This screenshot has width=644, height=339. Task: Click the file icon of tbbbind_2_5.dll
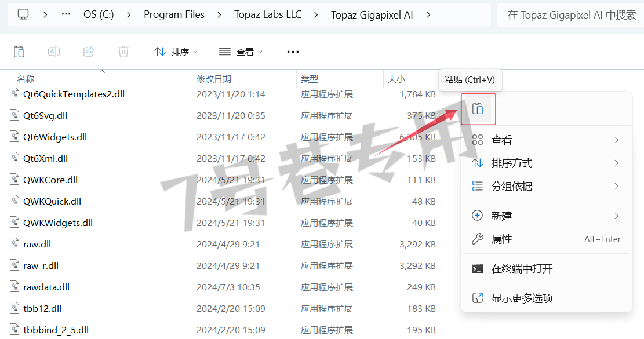pos(15,330)
